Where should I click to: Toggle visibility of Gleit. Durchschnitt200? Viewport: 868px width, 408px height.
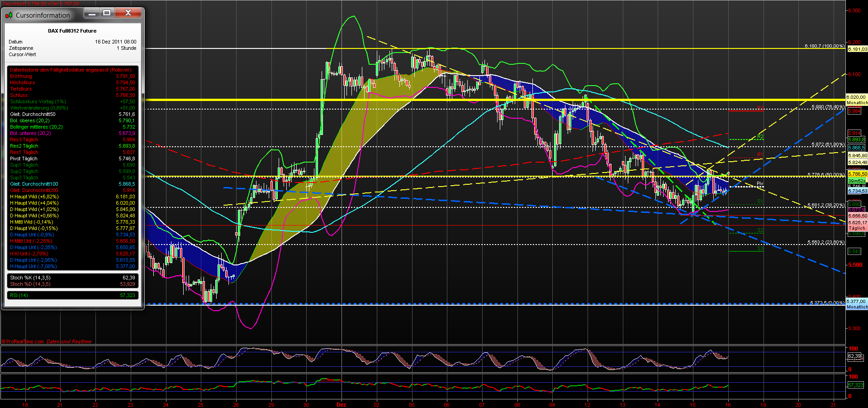pyautogui.click(x=34, y=190)
